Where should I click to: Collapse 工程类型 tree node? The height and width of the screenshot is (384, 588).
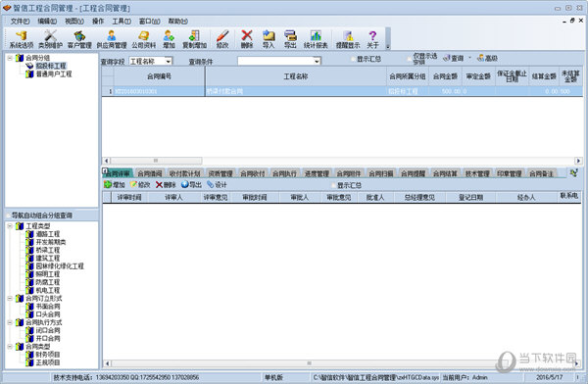coord(10,225)
